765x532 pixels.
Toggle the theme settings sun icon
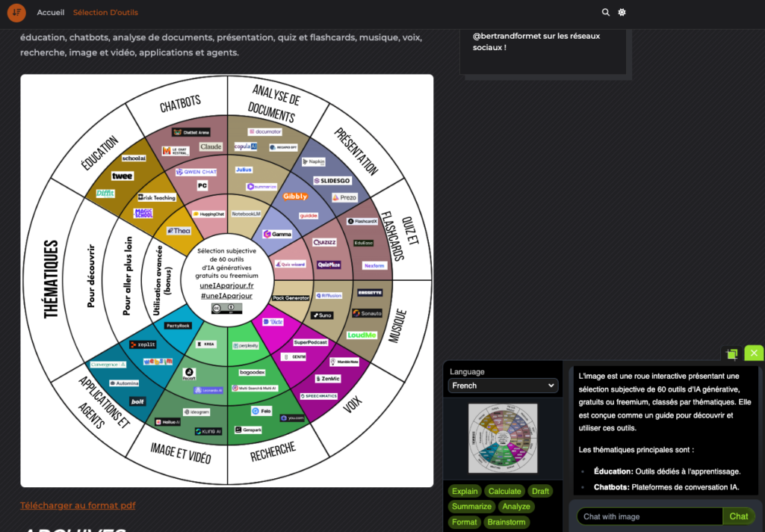[x=622, y=12]
